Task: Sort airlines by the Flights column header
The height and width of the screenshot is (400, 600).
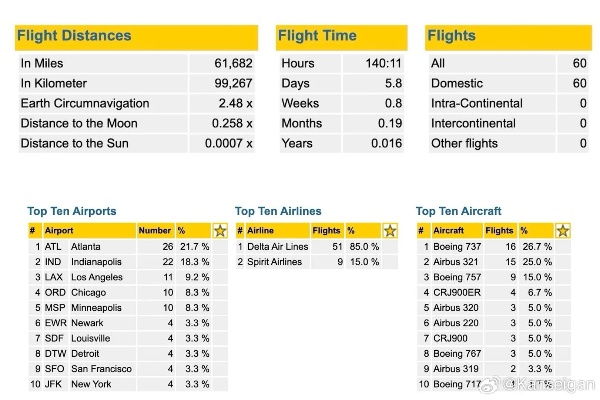Action: click(x=326, y=230)
